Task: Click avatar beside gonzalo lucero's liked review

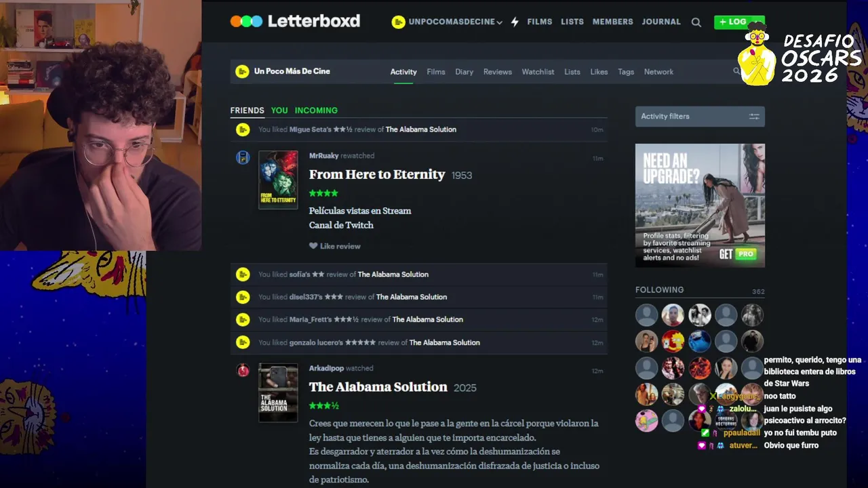Action: [242, 342]
